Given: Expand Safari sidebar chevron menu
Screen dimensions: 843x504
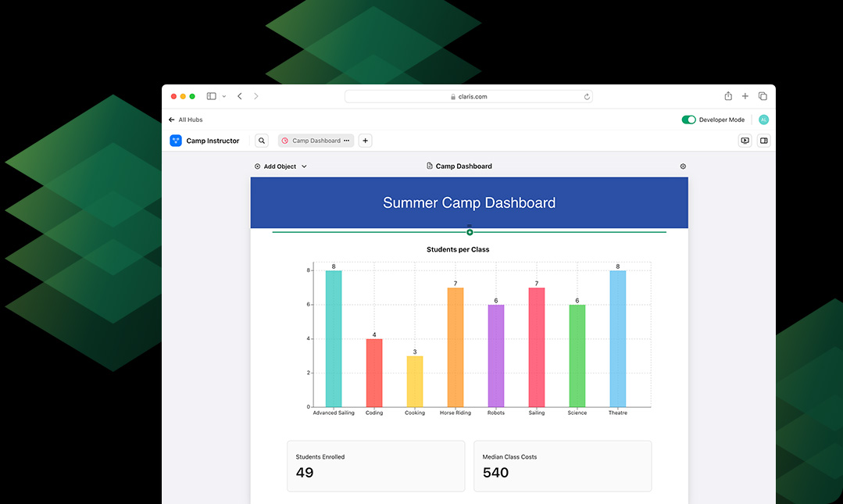Looking at the screenshot, I should click(224, 96).
